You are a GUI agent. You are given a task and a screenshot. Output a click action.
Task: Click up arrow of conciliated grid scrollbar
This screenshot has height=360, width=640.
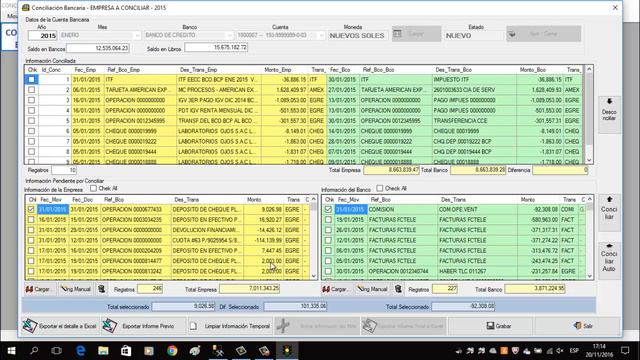point(589,69)
